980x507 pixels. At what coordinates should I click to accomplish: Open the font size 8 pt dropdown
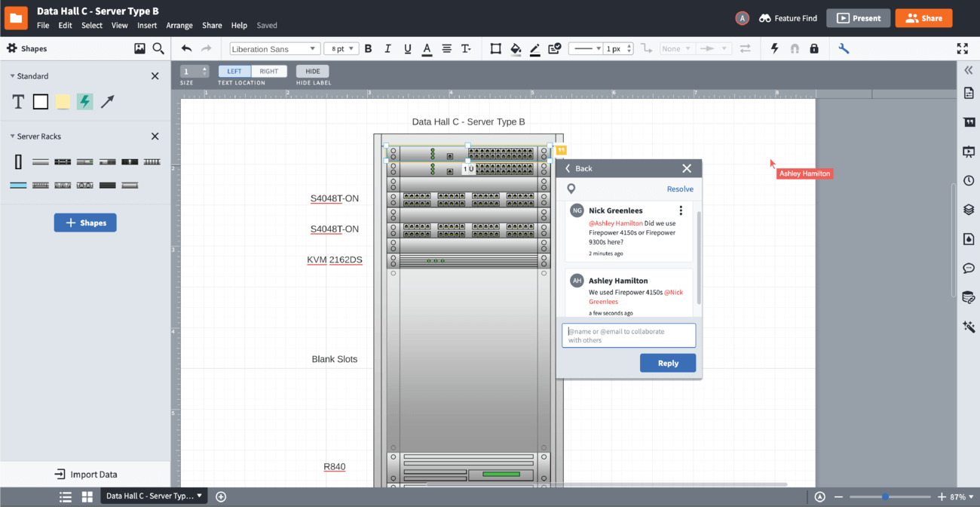tap(341, 49)
